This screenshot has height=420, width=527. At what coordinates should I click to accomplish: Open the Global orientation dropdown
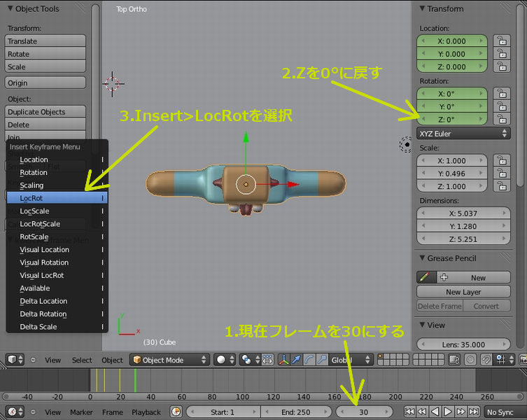pyautogui.click(x=351, y=360)
